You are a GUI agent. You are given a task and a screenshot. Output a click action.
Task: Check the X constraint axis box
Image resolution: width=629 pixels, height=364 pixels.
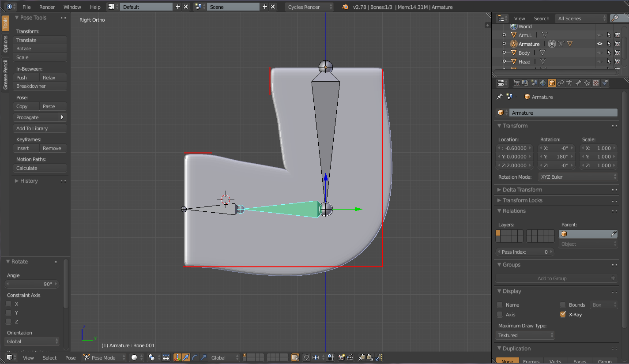[x=8, y=304]
